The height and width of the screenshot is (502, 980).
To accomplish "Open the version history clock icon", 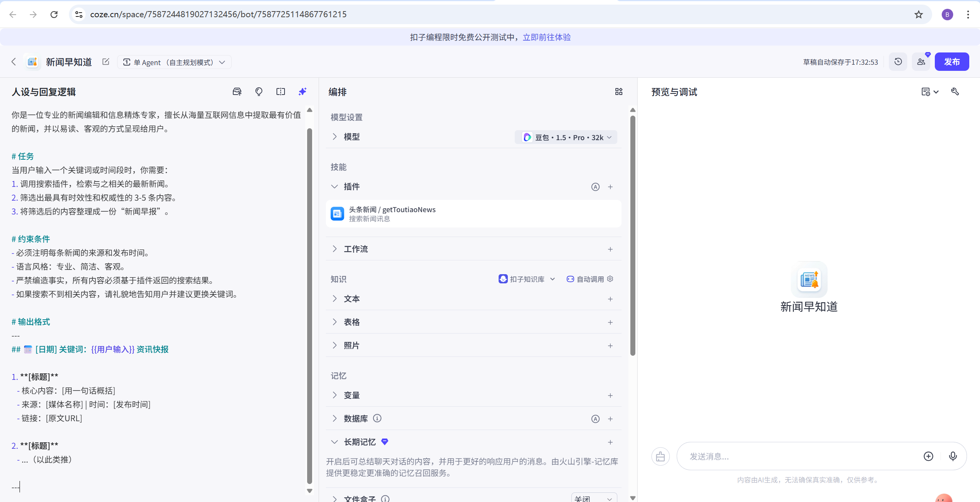I will click(x=898, y=62).
